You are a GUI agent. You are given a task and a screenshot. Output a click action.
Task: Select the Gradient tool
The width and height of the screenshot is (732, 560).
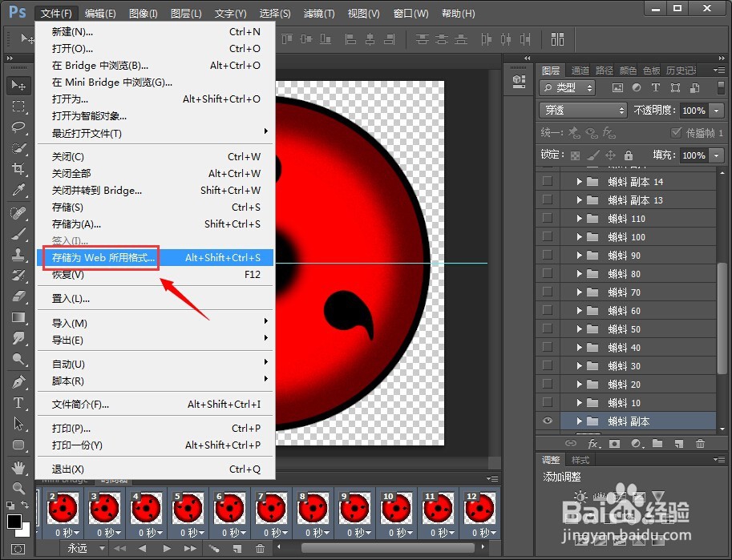point(18,317)
